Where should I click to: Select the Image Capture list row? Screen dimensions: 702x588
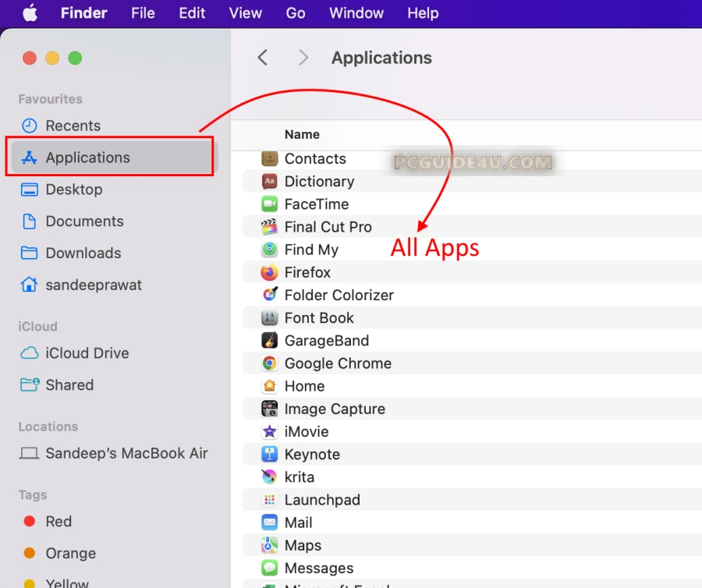click(x=335, y=409)
